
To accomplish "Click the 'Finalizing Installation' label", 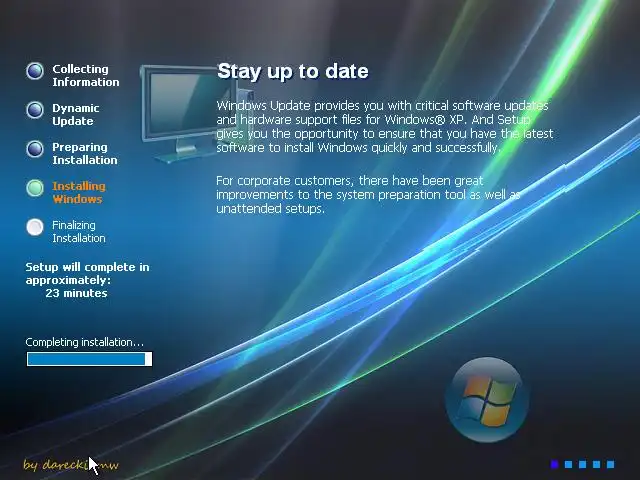I will [78, 231].
